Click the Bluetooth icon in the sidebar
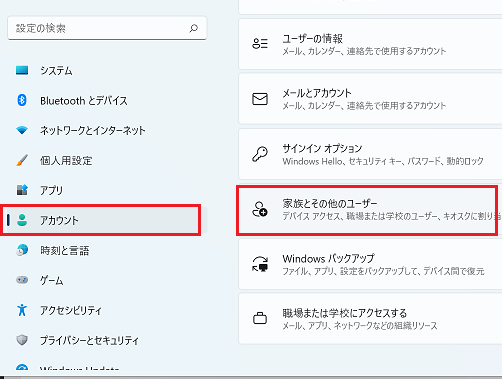The width and height of the screenshot is (502, 379). [x=22, y=100]
